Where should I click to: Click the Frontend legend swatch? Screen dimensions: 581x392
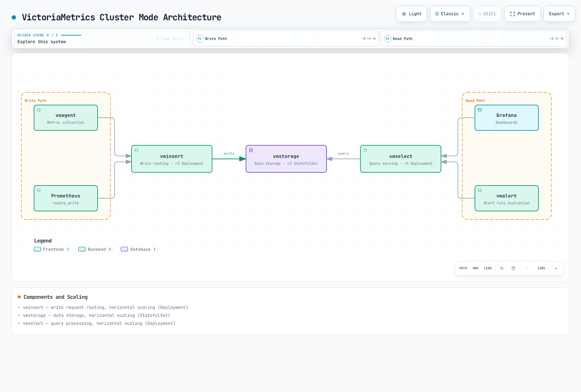click(37, 249)
